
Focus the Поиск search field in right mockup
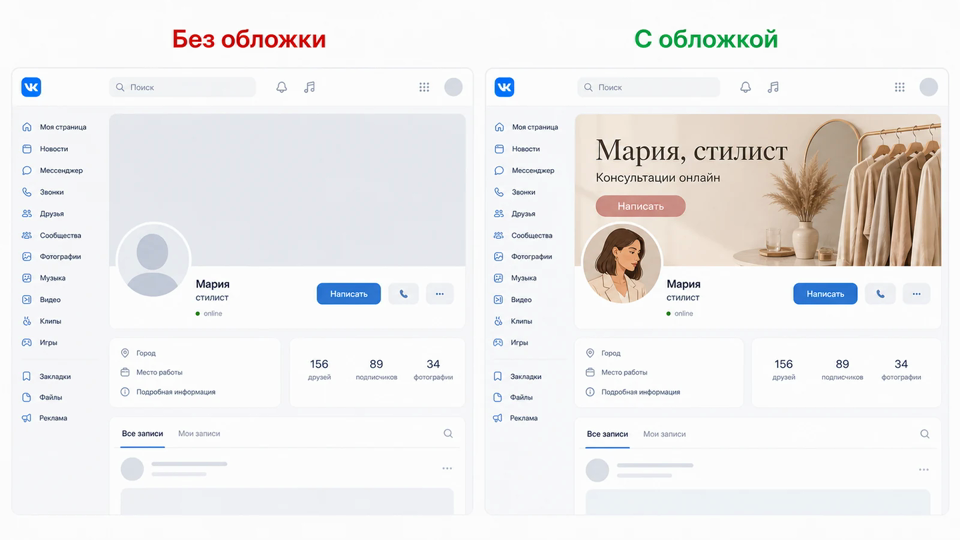[649, 87]
